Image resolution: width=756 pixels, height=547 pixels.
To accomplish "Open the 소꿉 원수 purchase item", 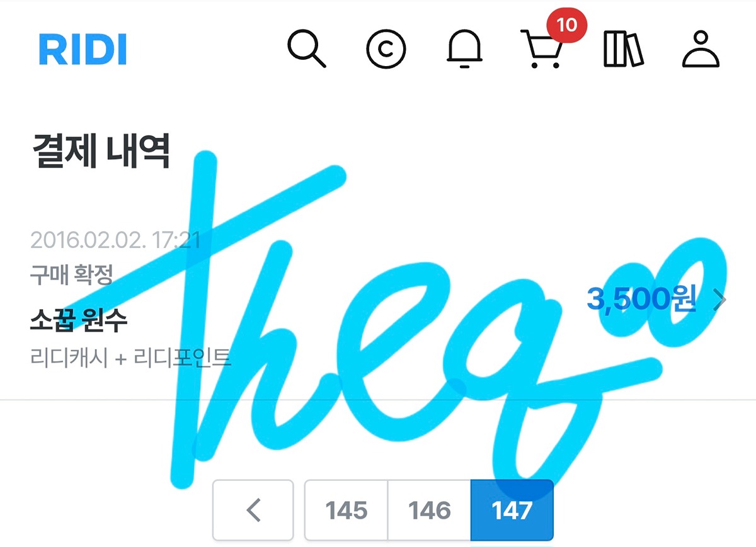I will (79, 321).
